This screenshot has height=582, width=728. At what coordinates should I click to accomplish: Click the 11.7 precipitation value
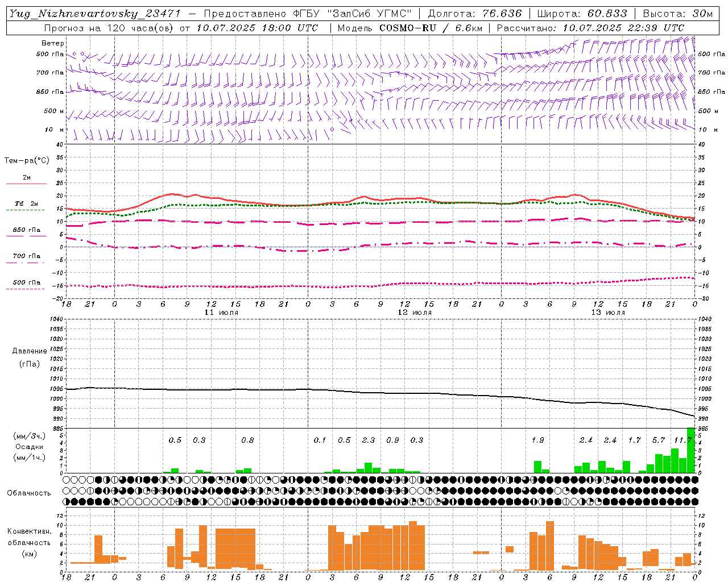point(682,440)
